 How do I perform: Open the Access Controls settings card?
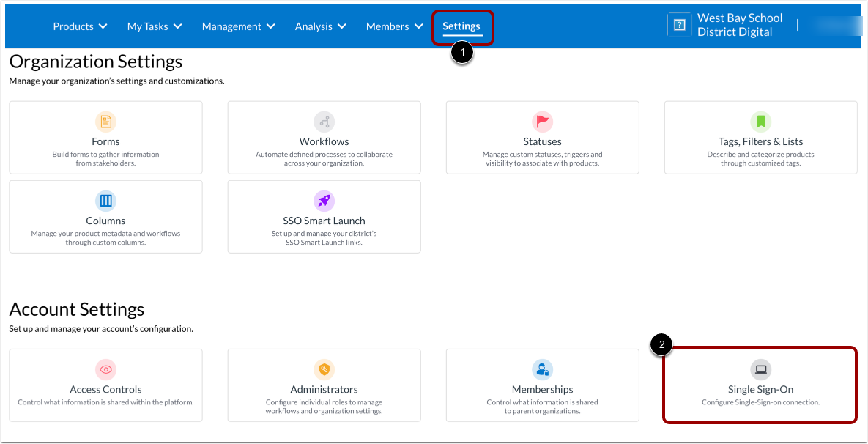coord(105,385)
